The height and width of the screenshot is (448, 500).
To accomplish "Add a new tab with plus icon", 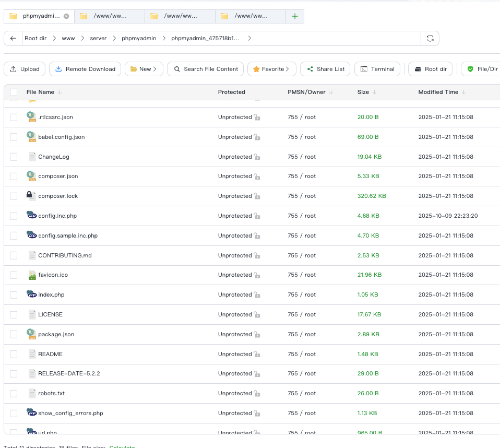I will coord(295,16).
